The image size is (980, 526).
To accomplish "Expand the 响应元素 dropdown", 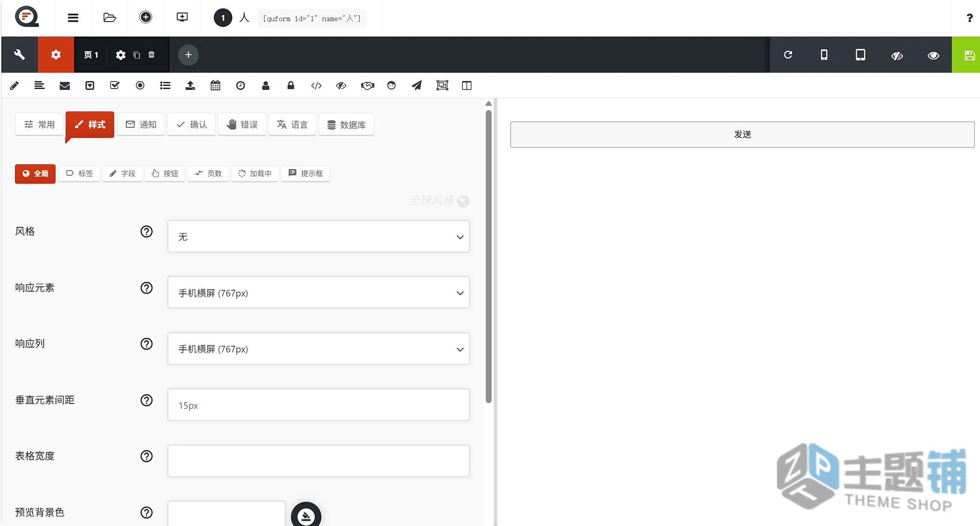I will (319, 293).
